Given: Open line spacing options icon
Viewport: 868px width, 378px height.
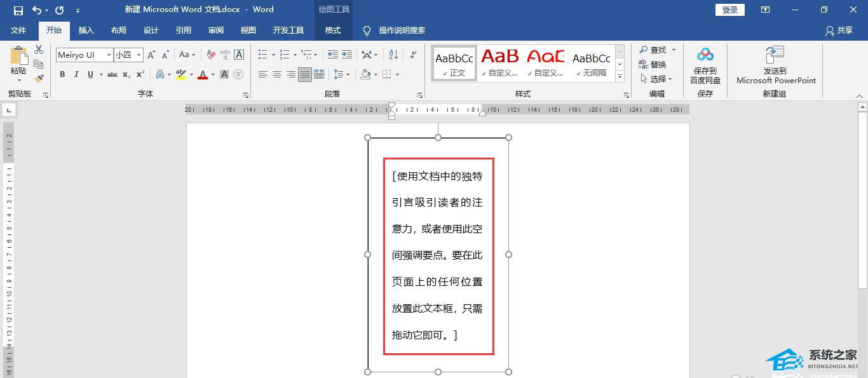Looking at the screenshot, I should 339,74.
